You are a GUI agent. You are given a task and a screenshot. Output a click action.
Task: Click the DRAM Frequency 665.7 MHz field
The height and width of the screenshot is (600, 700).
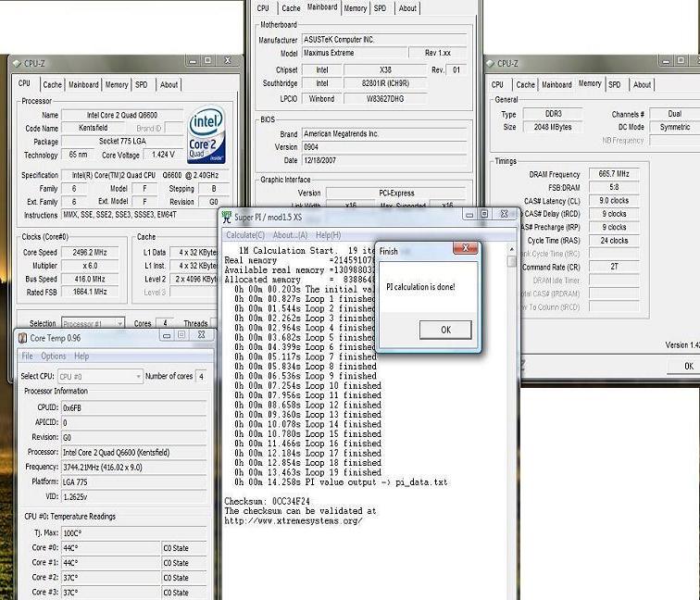(x=614, y=174)
